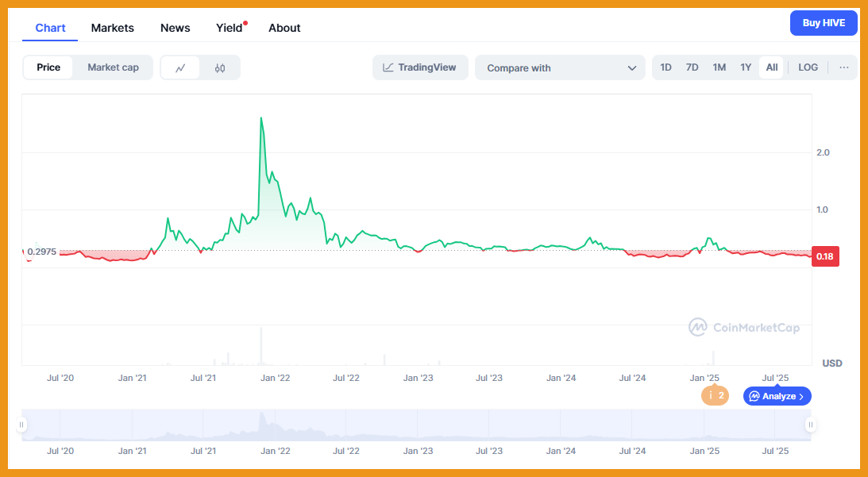Screen dimensions: 868x477
Task: Select the 7D time range
Action: coord(692,67)
